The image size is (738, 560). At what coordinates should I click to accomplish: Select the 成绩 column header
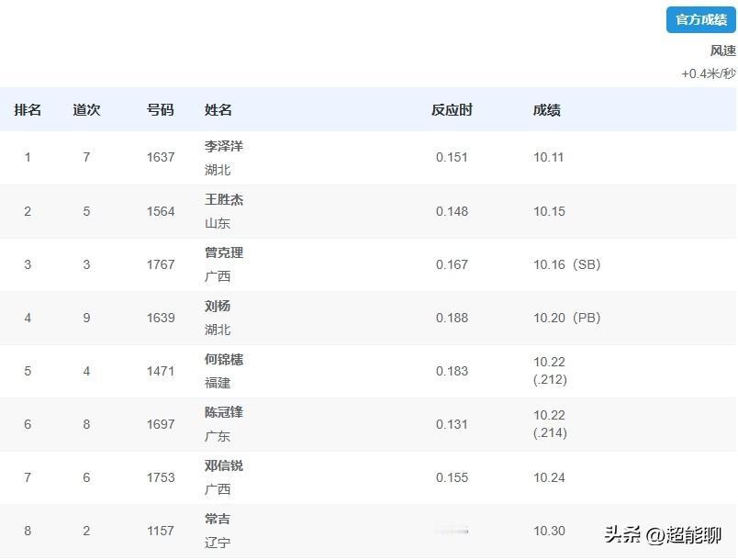point(547,110)
